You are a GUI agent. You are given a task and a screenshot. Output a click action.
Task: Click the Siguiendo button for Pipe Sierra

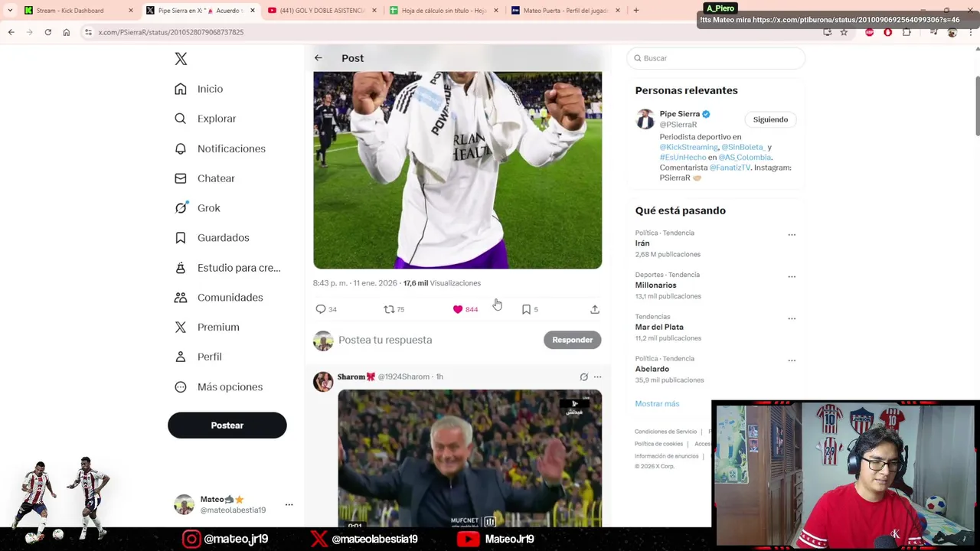click(x=770, y=119)
